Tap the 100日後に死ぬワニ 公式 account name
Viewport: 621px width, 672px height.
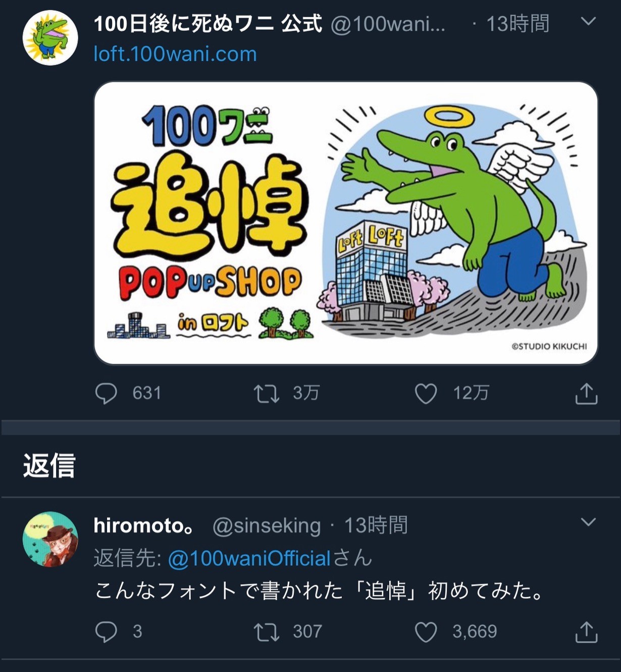click(x=208, y=24)
